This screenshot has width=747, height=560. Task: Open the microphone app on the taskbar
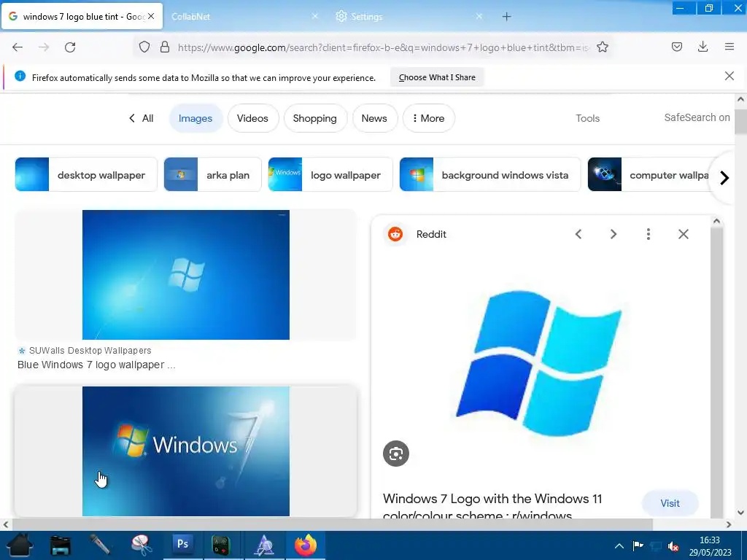(101, 545)
